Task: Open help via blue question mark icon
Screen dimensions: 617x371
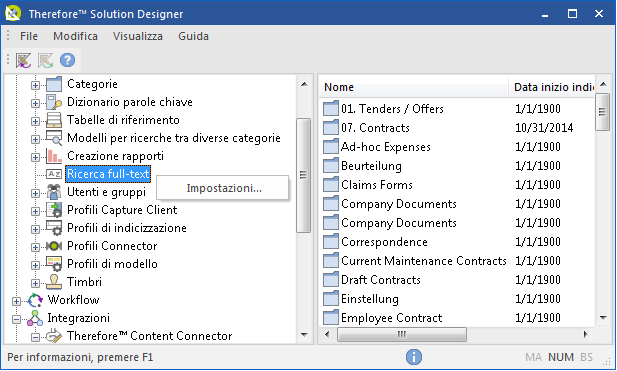Action: click(x=67, y=60)
